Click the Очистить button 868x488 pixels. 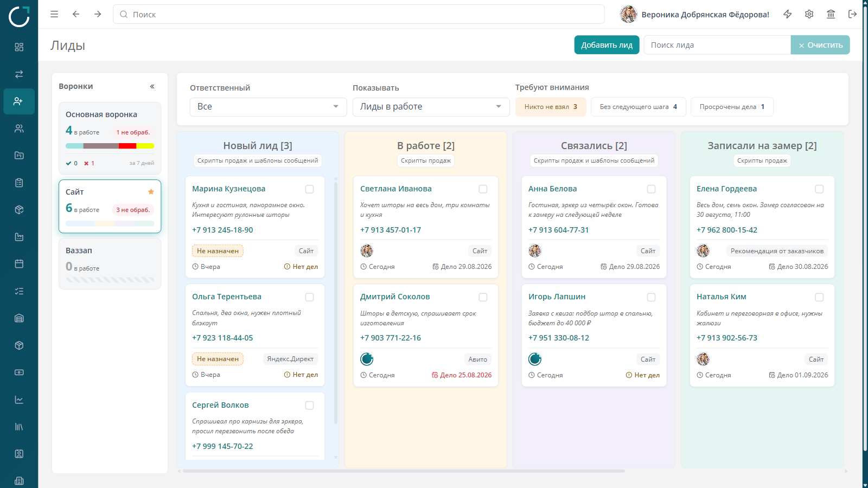(x=820, y=45)
